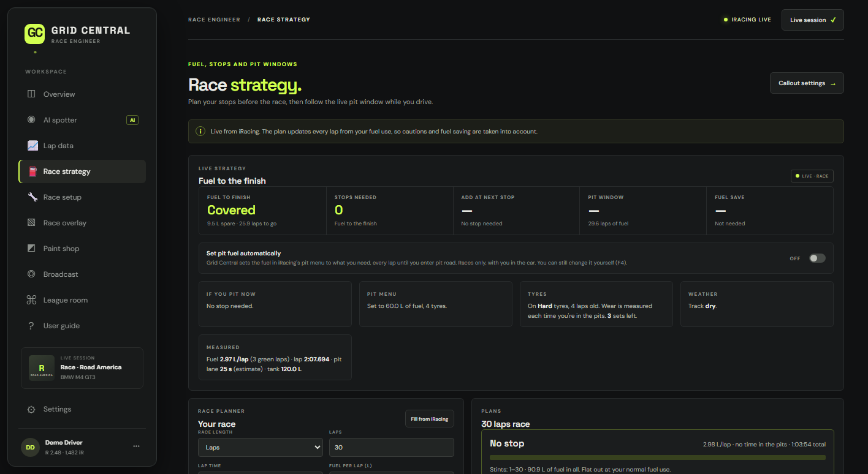Open the Overview page
The image size is (868, 474).
click(82, 94)
